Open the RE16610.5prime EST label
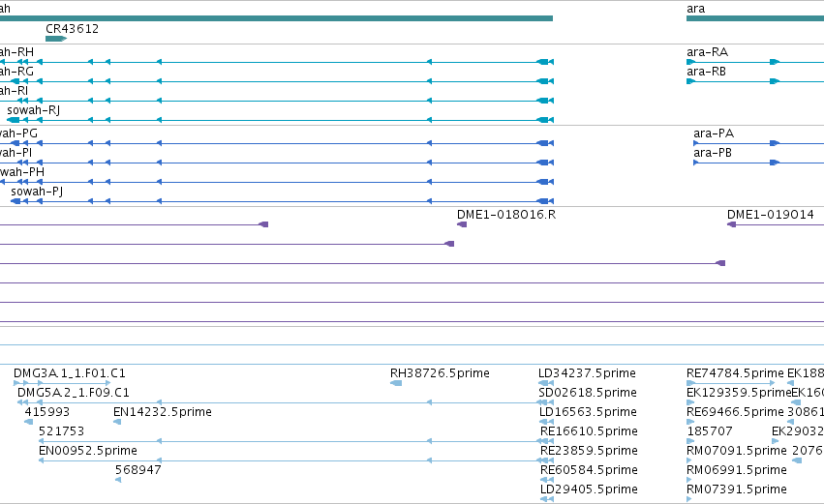The height and width of the screenshot is (504, 824). point(589,431)
